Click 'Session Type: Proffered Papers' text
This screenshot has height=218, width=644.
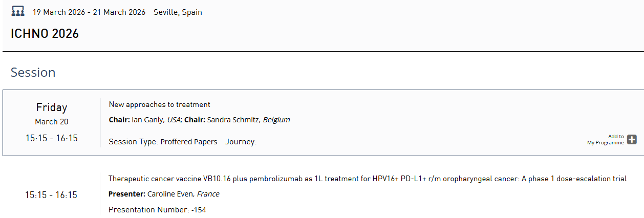pyautogui.click(x=163, y=142)
